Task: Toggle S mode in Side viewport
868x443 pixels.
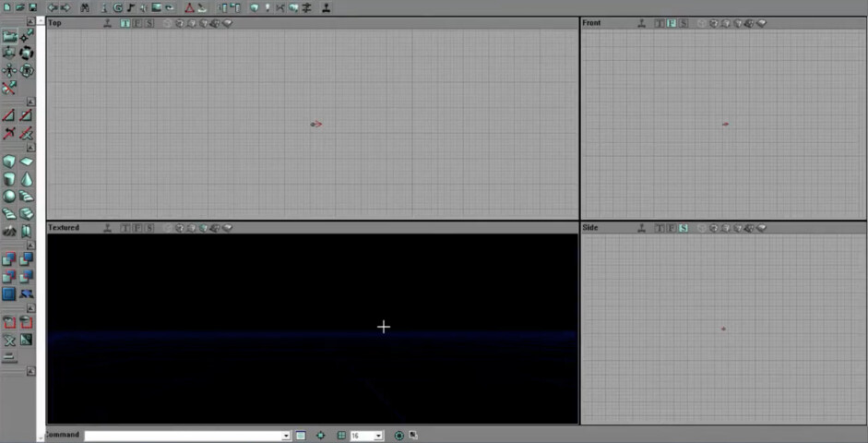Action: point(684,228)
